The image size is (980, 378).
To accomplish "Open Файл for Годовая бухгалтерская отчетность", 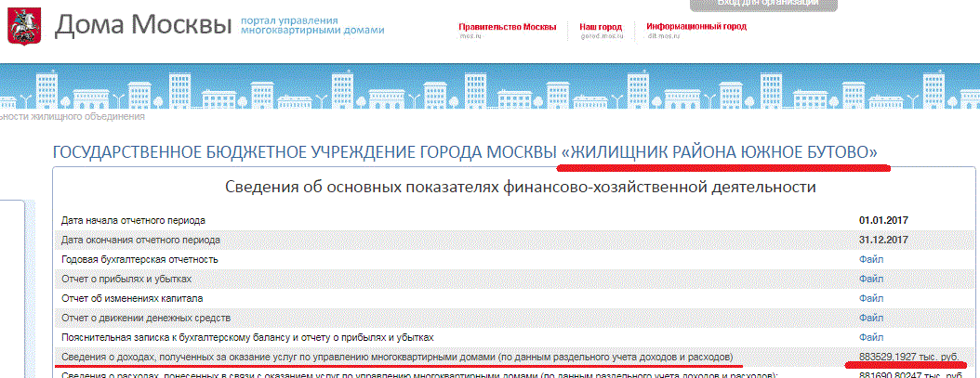I will click(871, 259).
